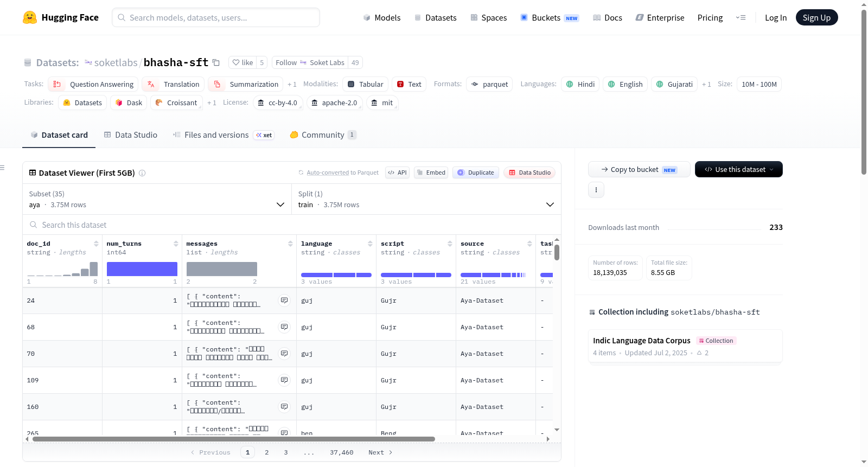The image size is (868, 467).
Task: Click the Translation task tag
Action: [173, 84]
